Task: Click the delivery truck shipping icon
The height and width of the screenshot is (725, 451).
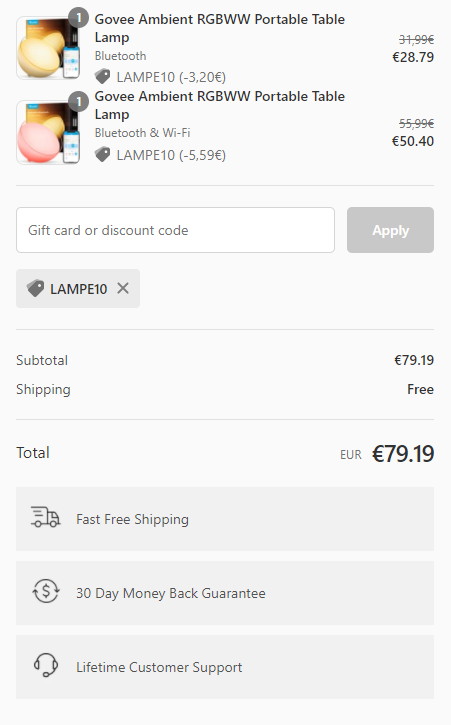Action: tap(45, 517)
